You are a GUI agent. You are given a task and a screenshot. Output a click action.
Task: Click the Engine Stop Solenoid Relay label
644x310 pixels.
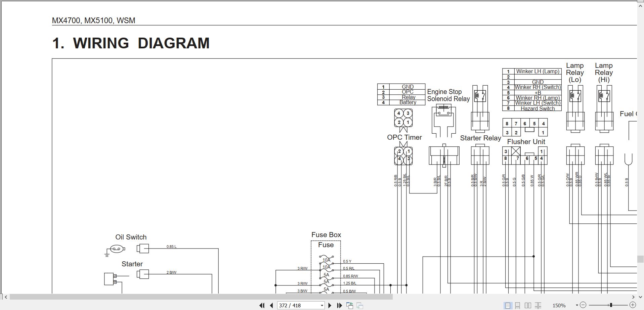[448, 95]
